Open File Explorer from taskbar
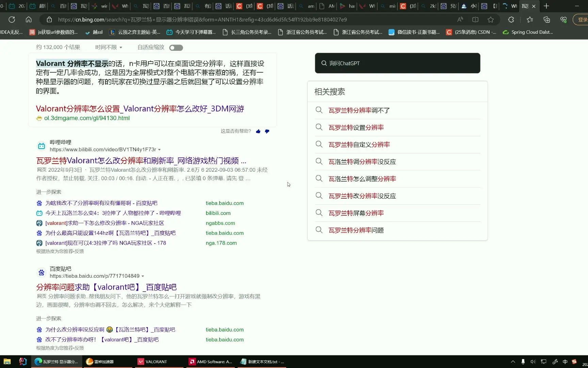 [x=7, y=362]
